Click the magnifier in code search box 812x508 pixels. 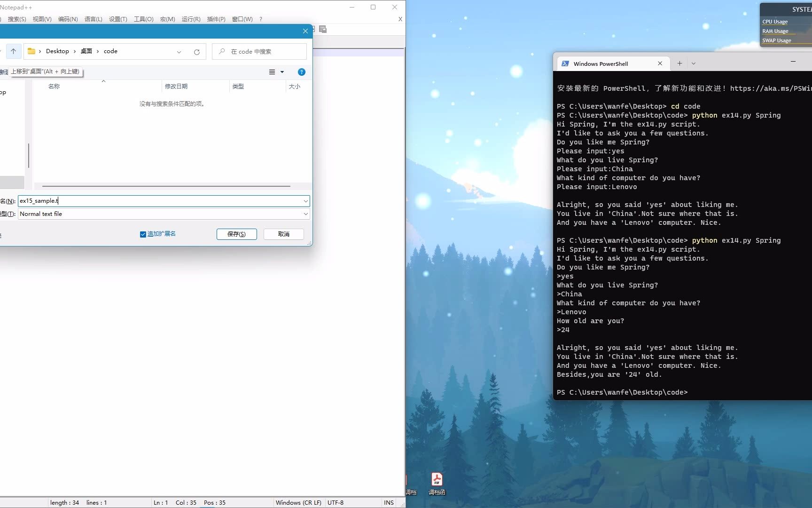click(x=222, y=51)
